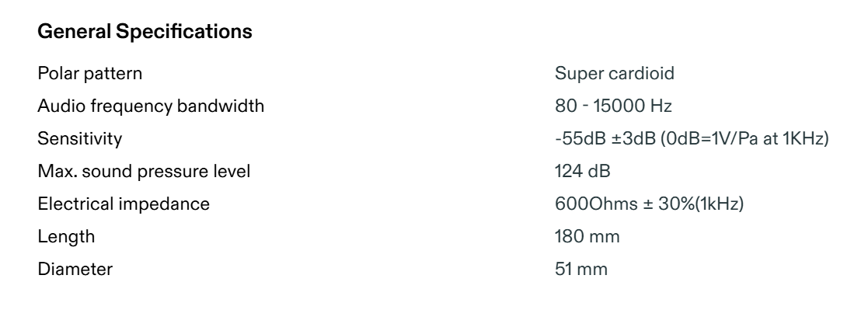Viewport: 868px width, 310px height.
Task: Click the Super cardioid value
Action: pyautogui.click(x=615, y=73)
